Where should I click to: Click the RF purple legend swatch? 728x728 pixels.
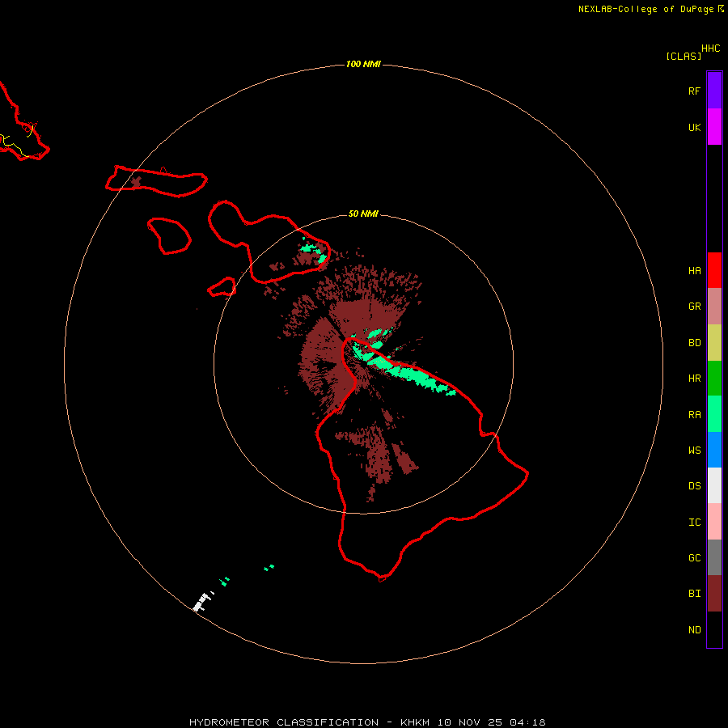pos(714,91)
